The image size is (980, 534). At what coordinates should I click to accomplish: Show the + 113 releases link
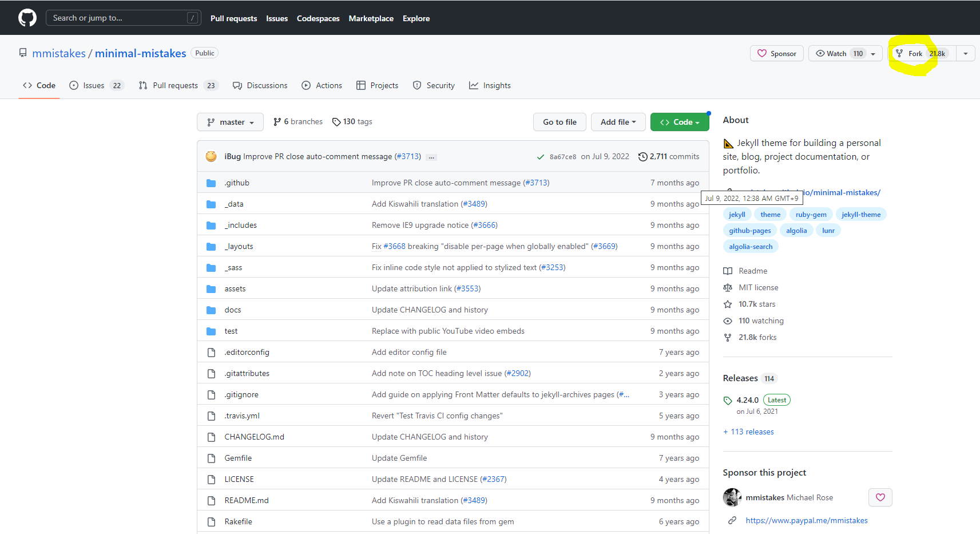tap(748, 432)
